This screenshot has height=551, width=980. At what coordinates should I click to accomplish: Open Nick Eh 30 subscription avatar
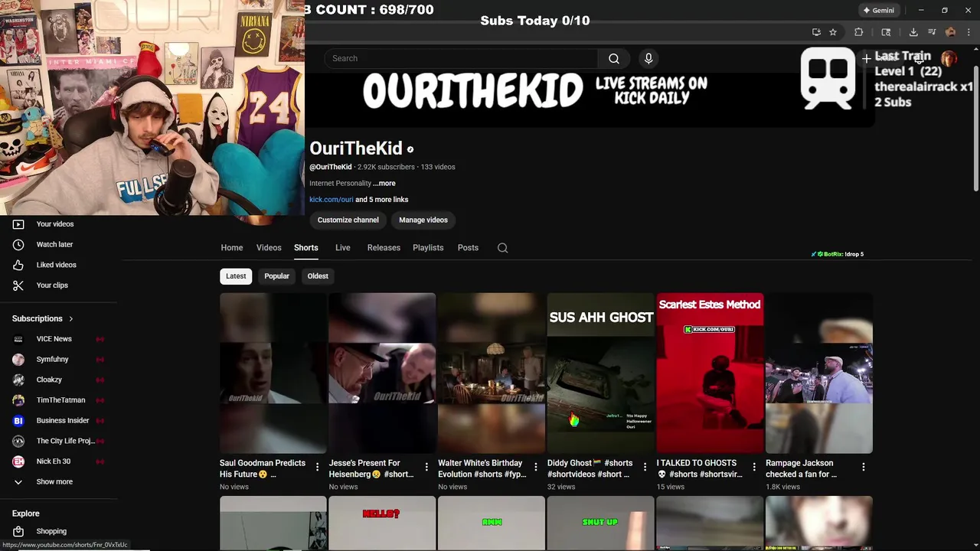click(x=18, y=461)
